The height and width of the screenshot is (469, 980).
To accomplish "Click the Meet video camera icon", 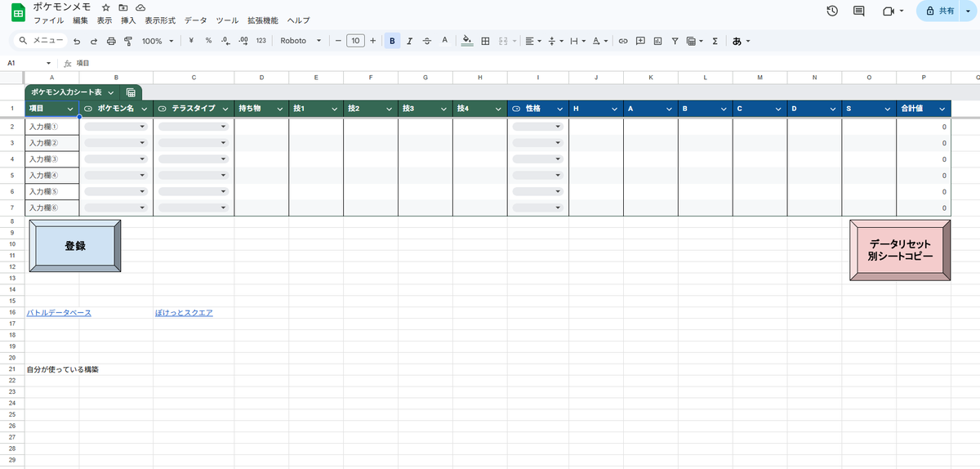I will [x=888, y=11].
